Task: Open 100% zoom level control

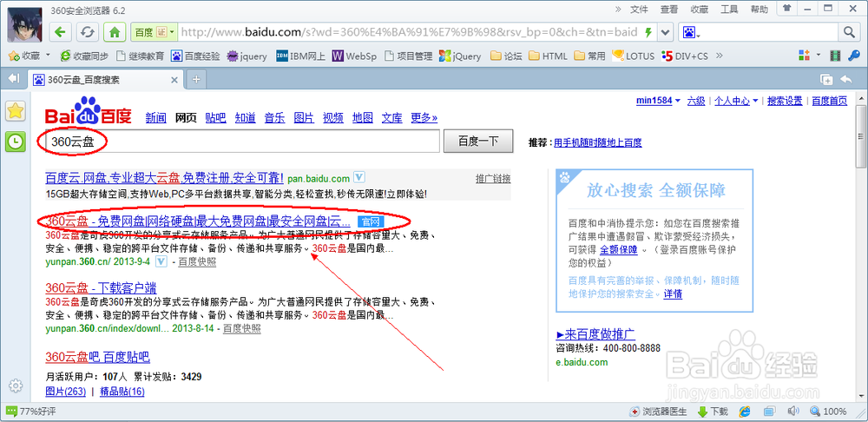Action: click(829, 412)
